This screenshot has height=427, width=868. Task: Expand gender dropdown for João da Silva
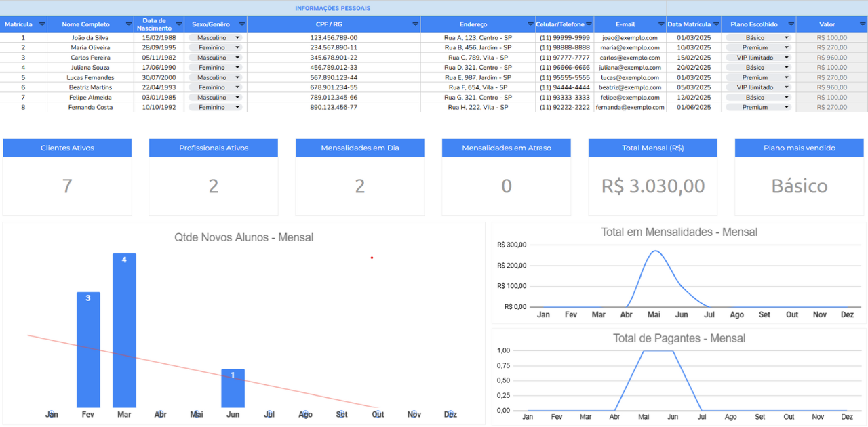[x=237, y=38]
